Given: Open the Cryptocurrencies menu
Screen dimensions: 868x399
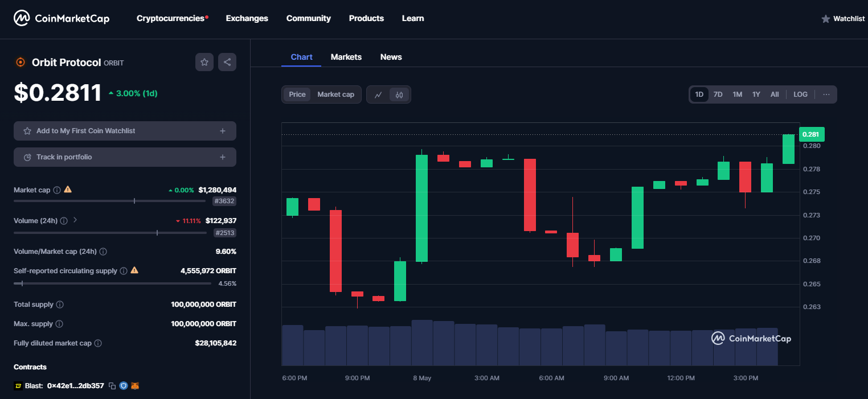Looking at the screenshot, I should [170, 18].
